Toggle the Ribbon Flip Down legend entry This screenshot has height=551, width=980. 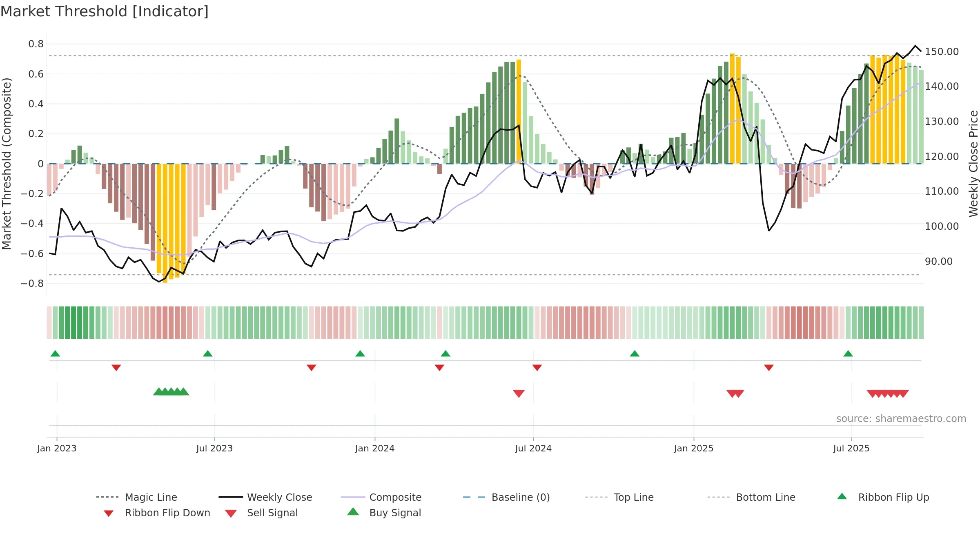[x=157, y=513]
